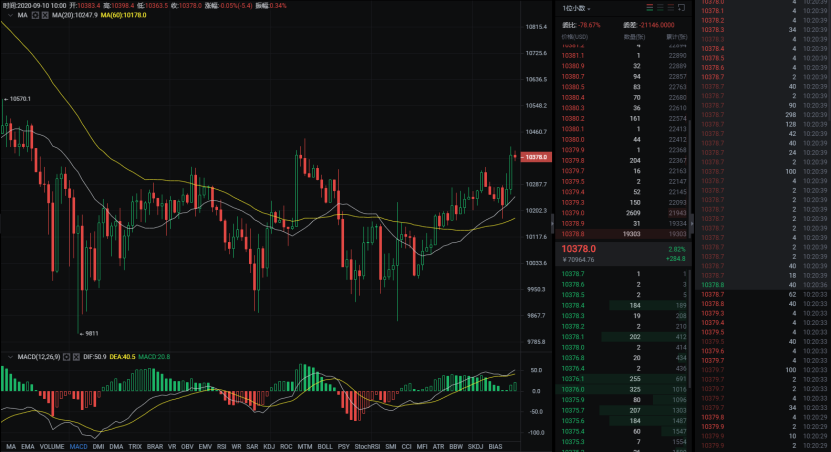Click ask price 10379.0 with quantity 2609
This screenshot has height=452, width=831.
tap(573, 213)
